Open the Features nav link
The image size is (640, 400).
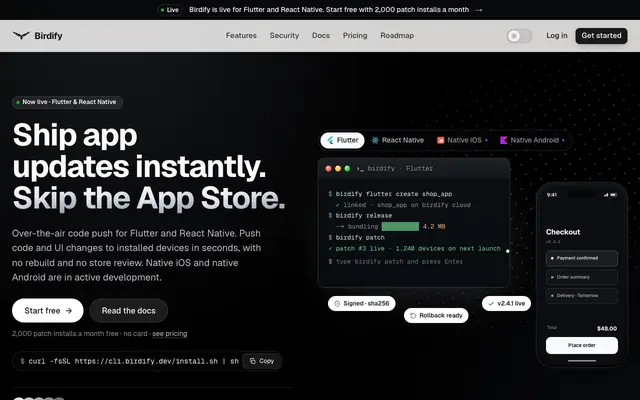241,36
